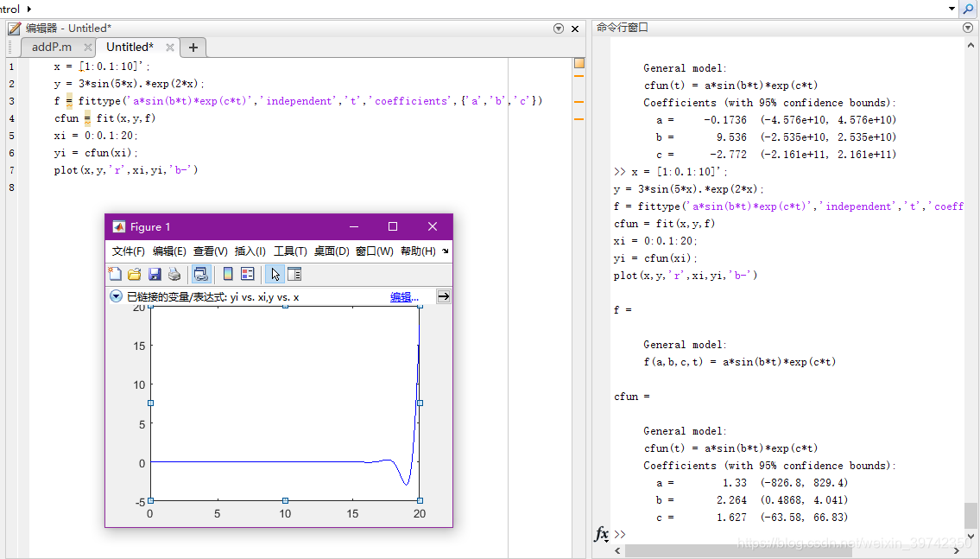Viewport: 980px width, 559px height.
Task: Click the fx icon beside the command prompt
Action: (603, 535)
